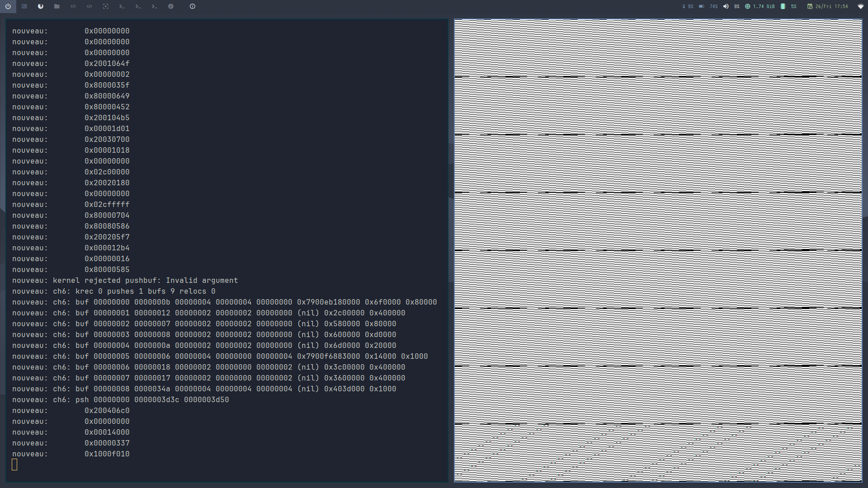Open the first code editor </> icon

73,6
